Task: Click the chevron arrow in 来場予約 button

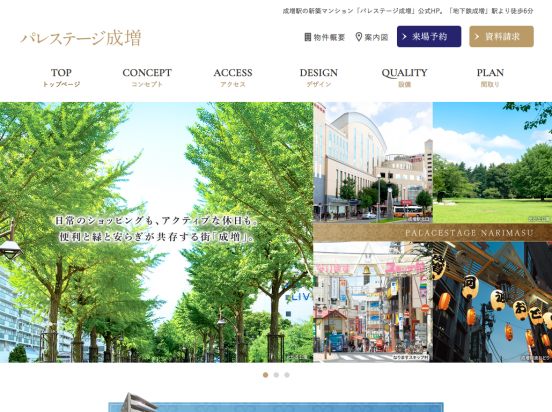Action: tap(404, 36)
